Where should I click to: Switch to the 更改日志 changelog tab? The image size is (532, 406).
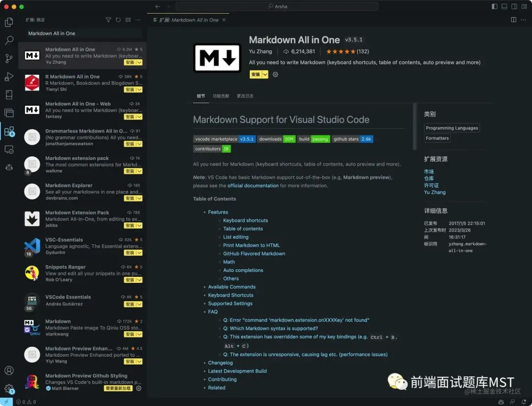pyautogui.click(x=245, y=96)
